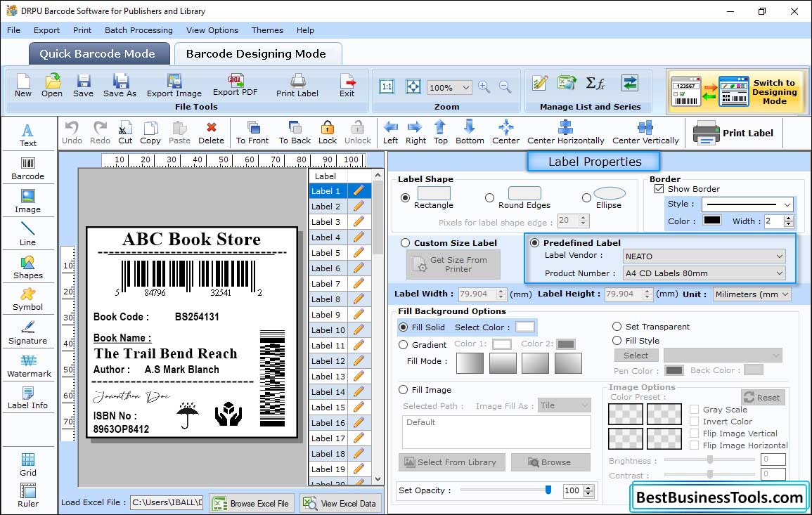
Task: Choose Predefined Label option
Action: [x=535, y=243]
